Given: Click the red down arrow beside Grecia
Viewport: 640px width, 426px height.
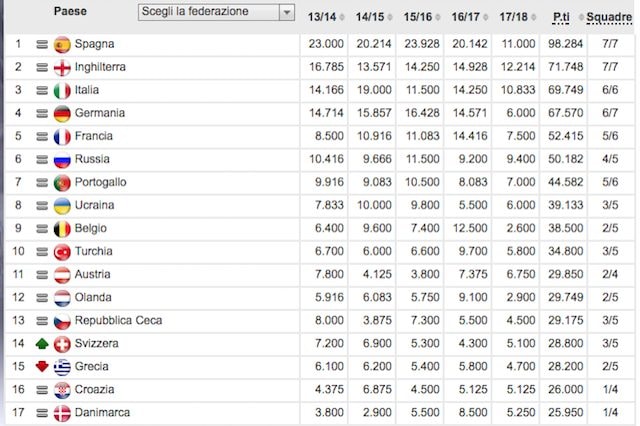Looking at the screenshot, I should tap(41, 366).
